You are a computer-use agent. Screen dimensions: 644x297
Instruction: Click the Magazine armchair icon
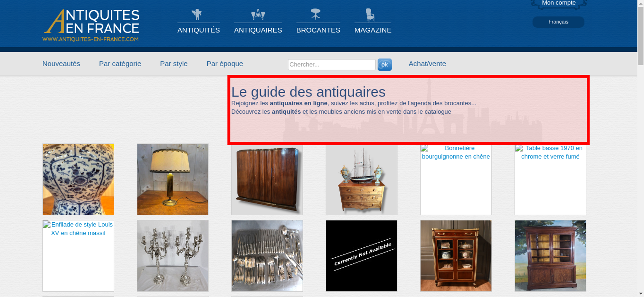pyautogui.click(x=370, y=15)
